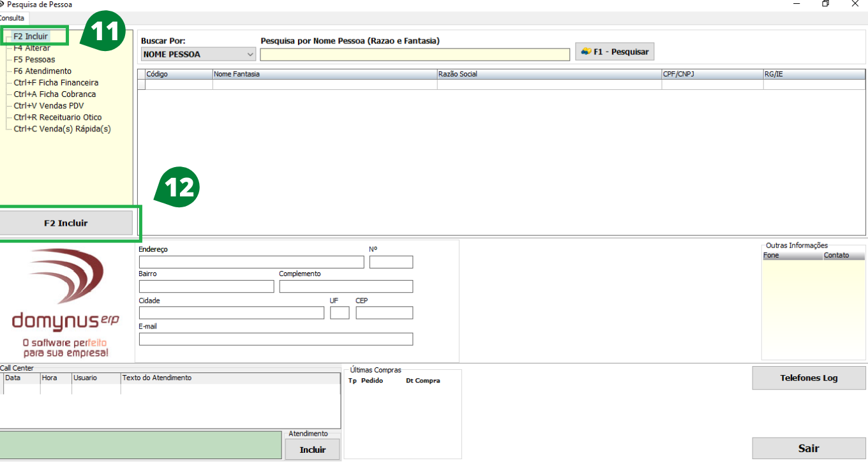The image size is (868, 463).
Task: Open F6 Atendimento tree entry
Action: click(x=43, y=71)
